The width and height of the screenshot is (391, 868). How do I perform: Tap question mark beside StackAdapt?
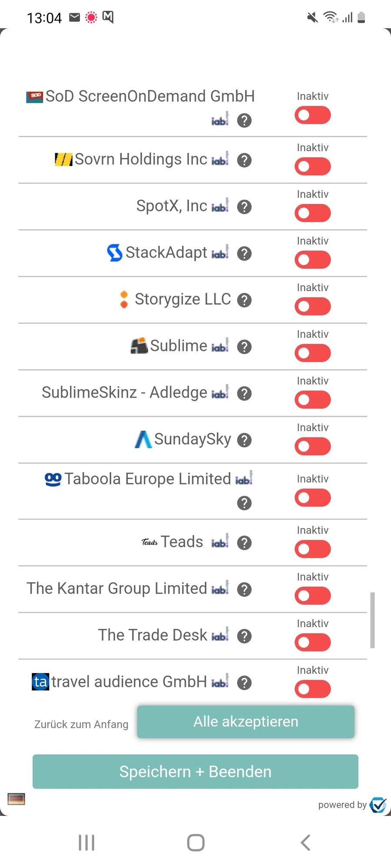[244, 253]
